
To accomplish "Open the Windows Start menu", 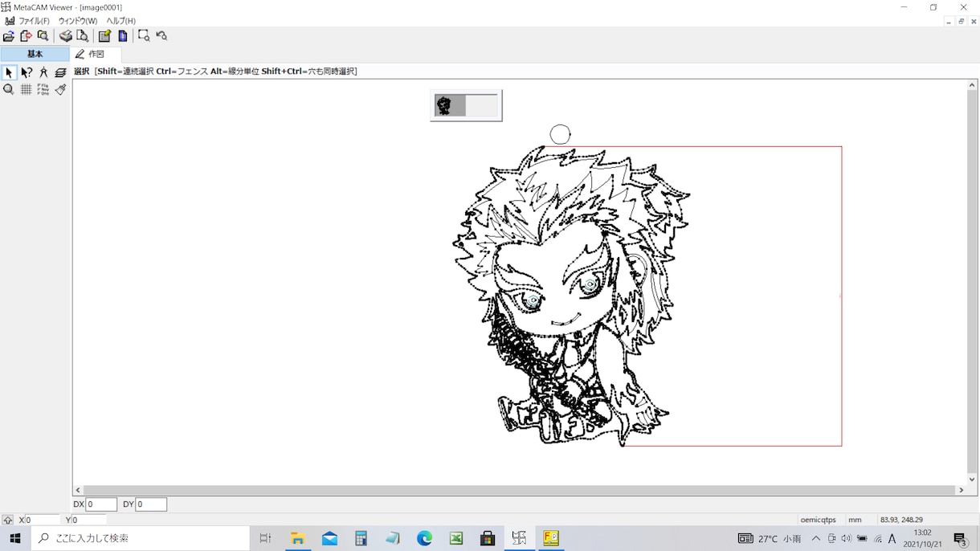I will (x=14, y=538).
